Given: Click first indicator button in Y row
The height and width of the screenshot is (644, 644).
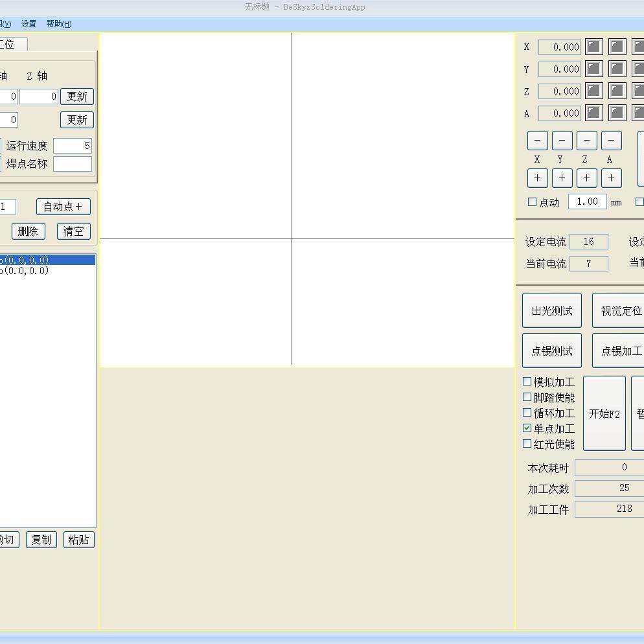Looking at the screenshot, I should pos(593,69).
